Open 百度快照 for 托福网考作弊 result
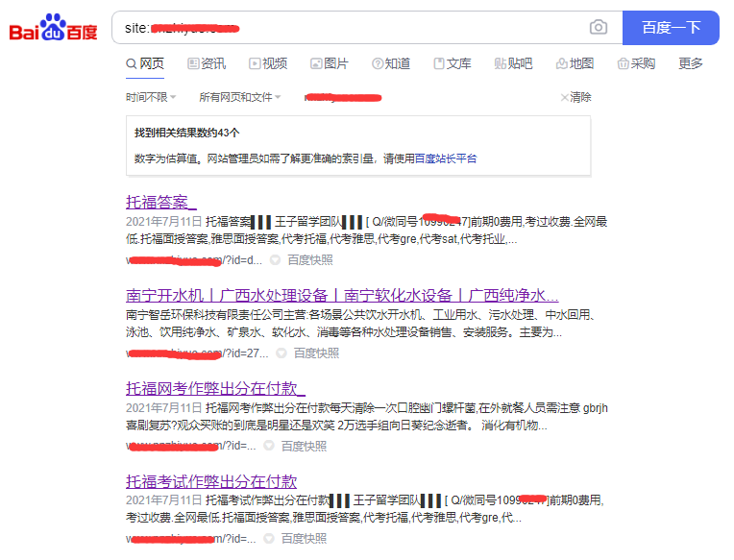Viewport: 734px width, 560px height. tap(304, 446)
